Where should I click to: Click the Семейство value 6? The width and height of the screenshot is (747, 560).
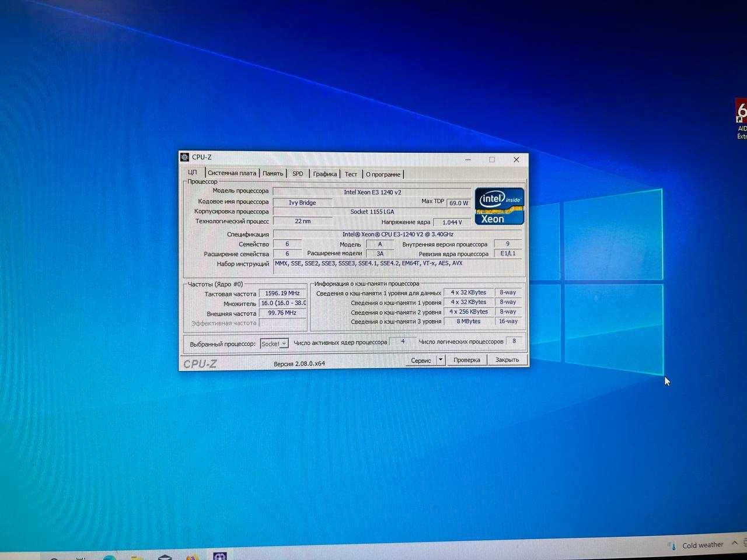click(287, 244)
